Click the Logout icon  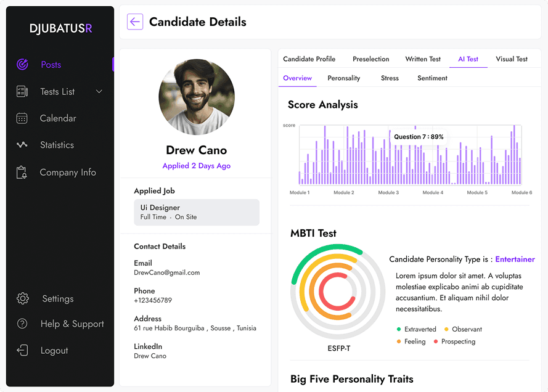[x=22, y=350]
